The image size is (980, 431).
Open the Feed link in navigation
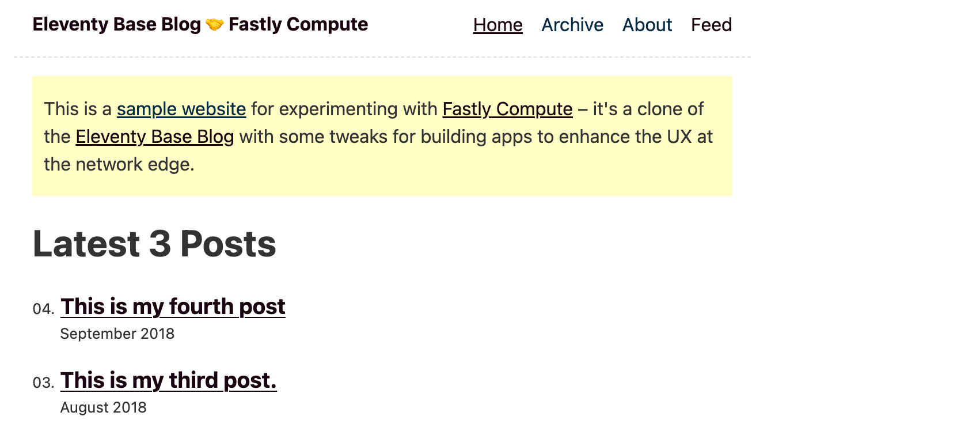click(711, 25)
